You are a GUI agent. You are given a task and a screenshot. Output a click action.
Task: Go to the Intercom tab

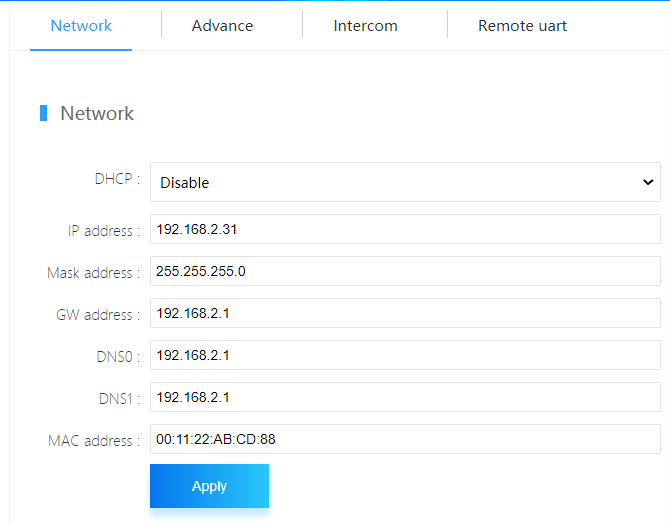tap(365, 26)
